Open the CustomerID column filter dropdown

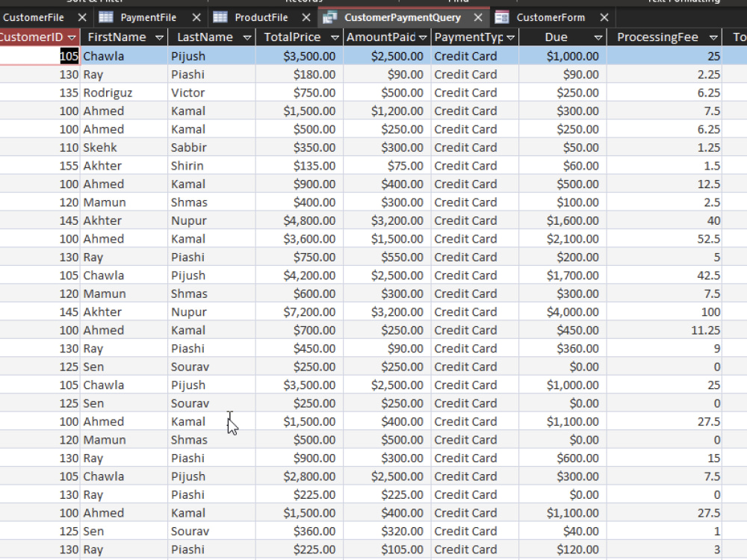tap(72, 37)
